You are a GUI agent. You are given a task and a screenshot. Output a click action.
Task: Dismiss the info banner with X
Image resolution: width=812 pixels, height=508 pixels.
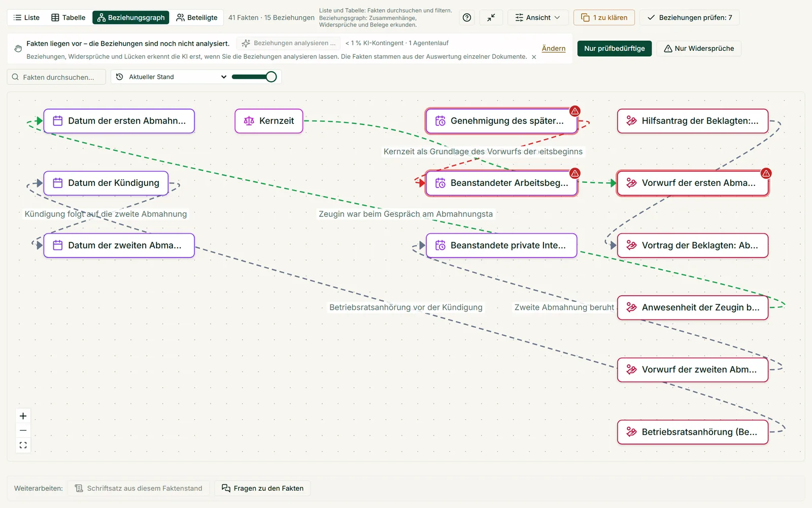point(534,57)
